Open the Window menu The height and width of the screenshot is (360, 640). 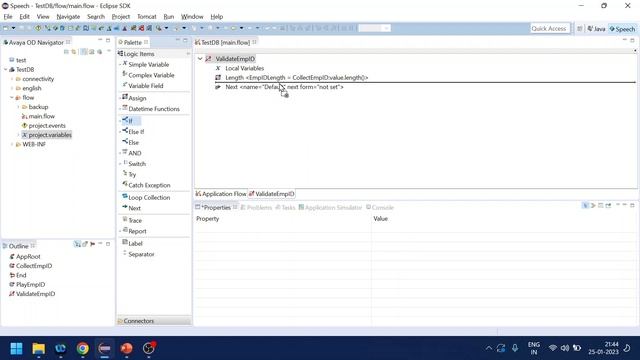pos(192,17)
